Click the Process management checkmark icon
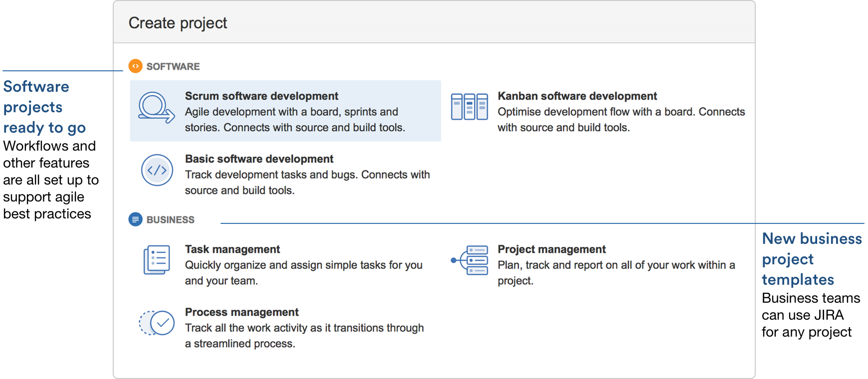 (x=157, y=323)
